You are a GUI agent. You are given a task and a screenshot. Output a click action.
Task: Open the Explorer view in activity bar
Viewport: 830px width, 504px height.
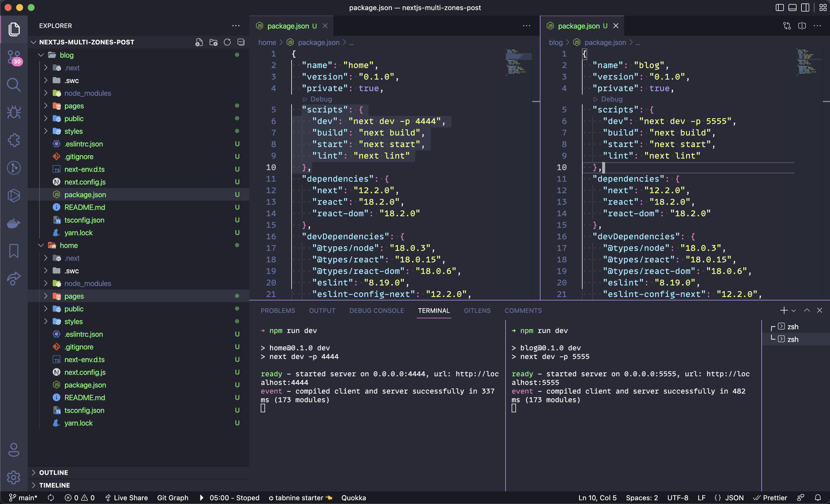(x=14, y=29)
